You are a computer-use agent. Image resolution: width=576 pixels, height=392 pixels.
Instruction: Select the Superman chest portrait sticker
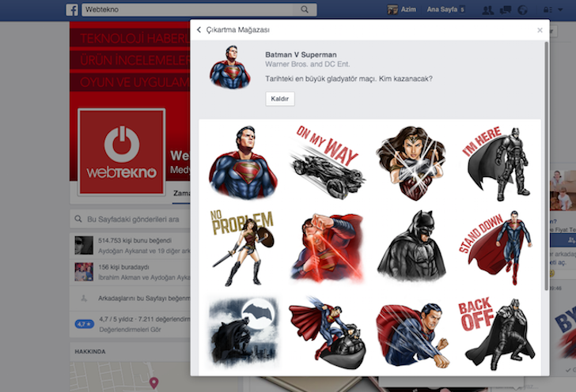tap(243, 163)
